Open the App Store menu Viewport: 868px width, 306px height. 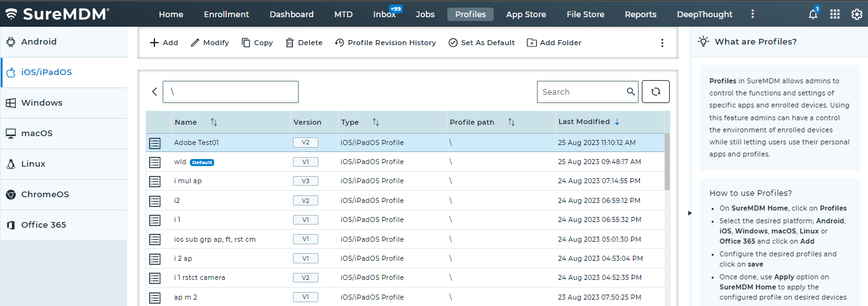(526, 14)
